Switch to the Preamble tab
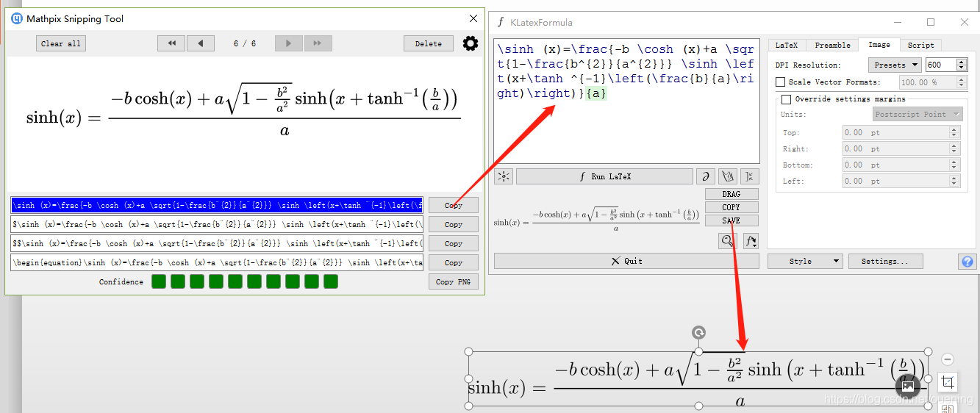Viewport: 980px width, 413px height. [x=832, y=45]
